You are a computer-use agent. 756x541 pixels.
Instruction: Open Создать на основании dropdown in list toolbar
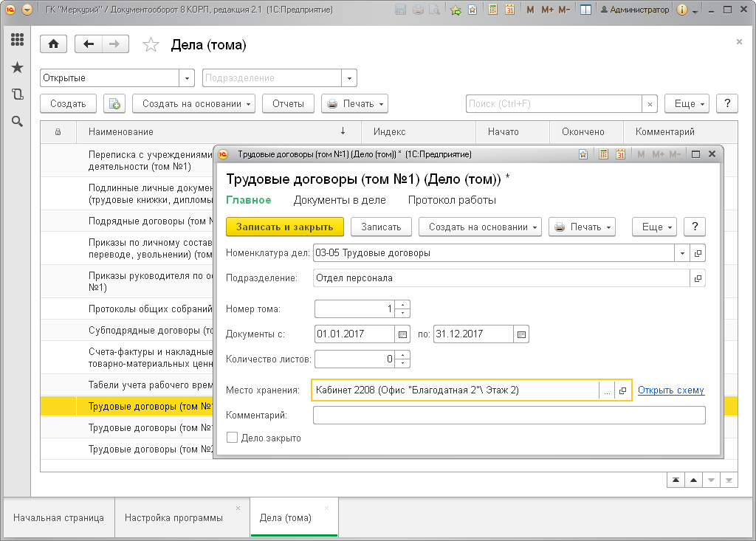[194, 103]
